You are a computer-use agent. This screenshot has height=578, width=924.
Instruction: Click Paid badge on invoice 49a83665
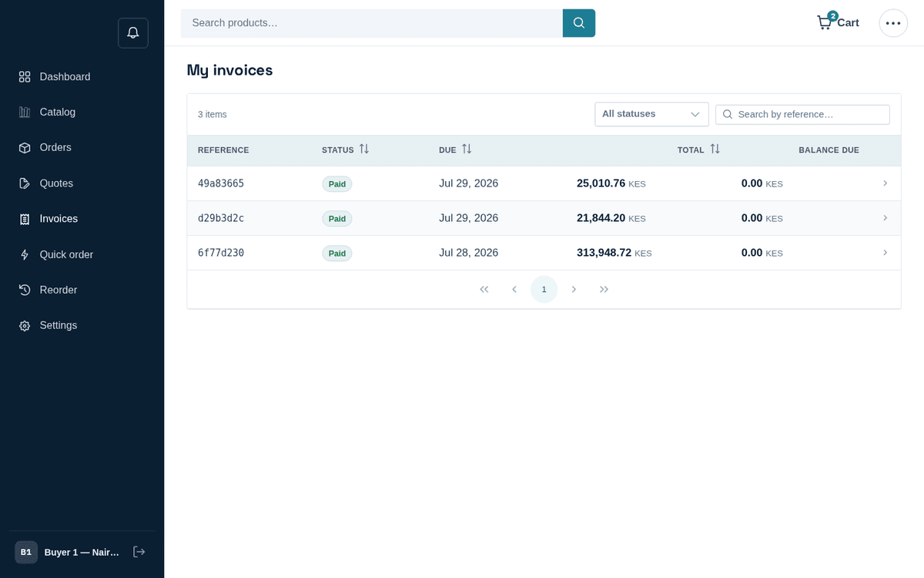click(337, 184)
